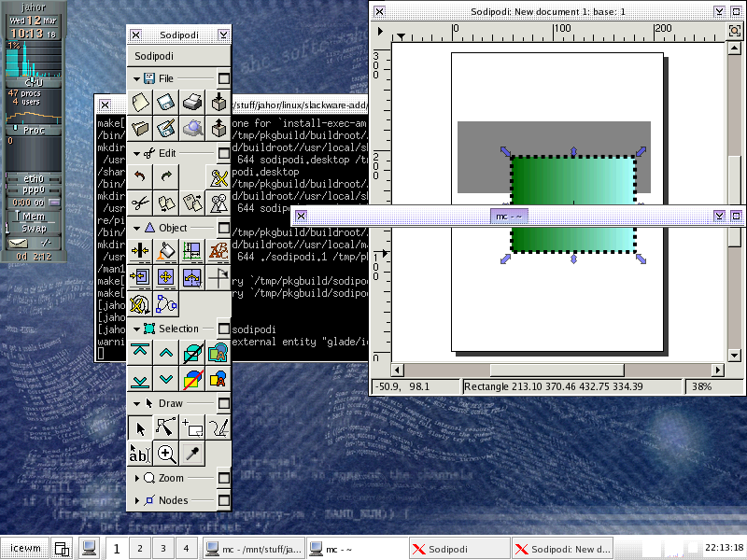Expand the Zoom section

[x=138, y=478]
